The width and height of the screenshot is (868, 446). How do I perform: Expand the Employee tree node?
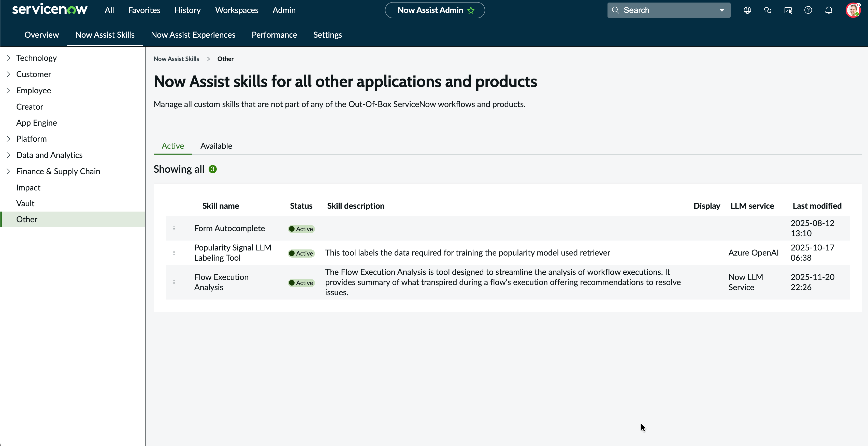pyautogui.click(x=8, y=90)
